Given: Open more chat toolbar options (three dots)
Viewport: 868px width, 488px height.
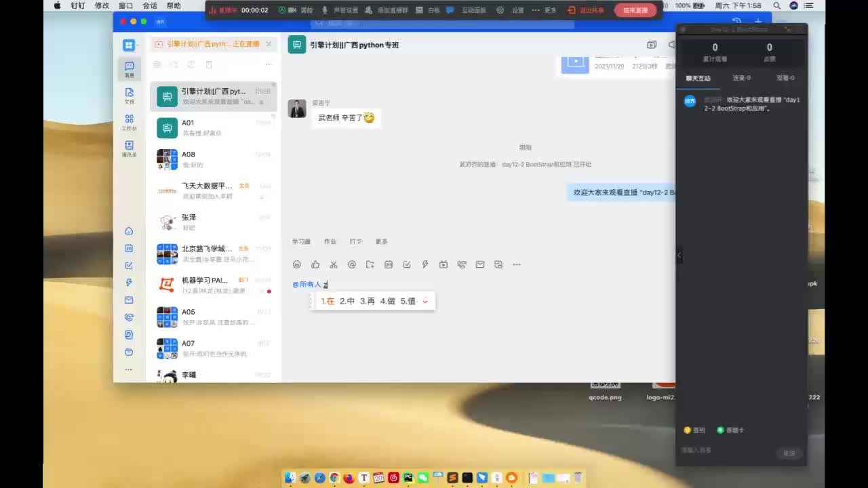Looking at the screenshot, I should click(517, 264).
